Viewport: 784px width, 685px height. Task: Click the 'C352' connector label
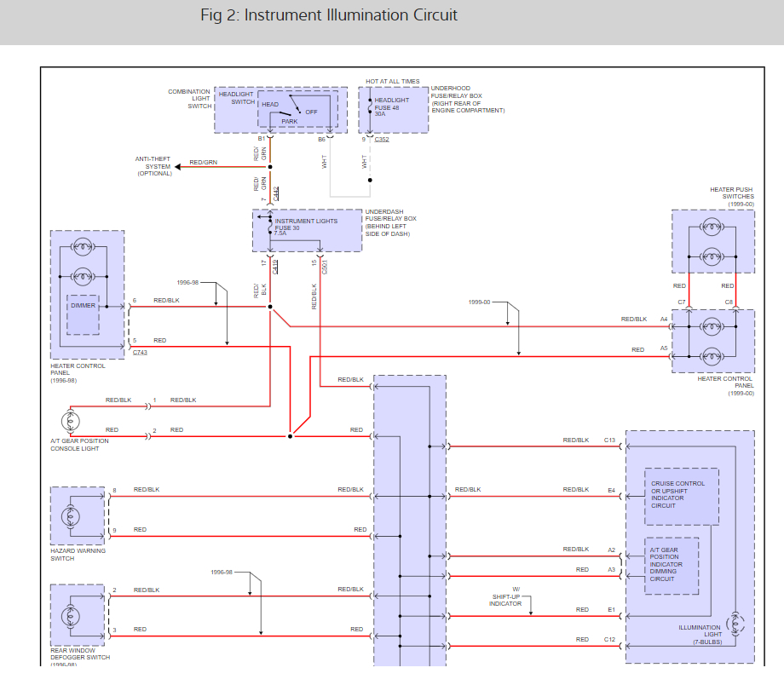(382, 140)
